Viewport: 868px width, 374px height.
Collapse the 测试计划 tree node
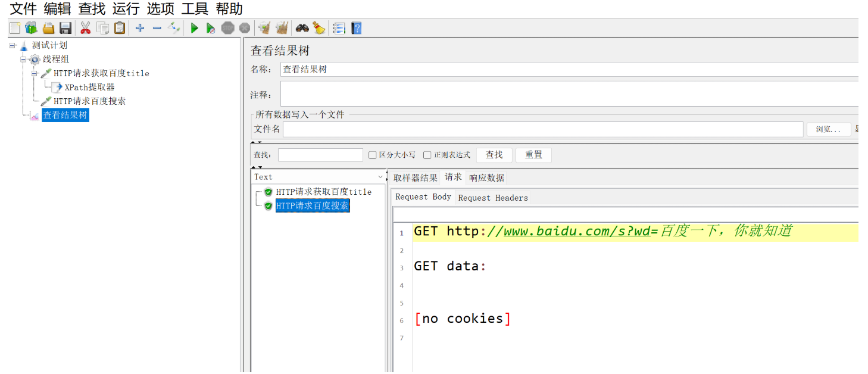[x=13, y=45]
